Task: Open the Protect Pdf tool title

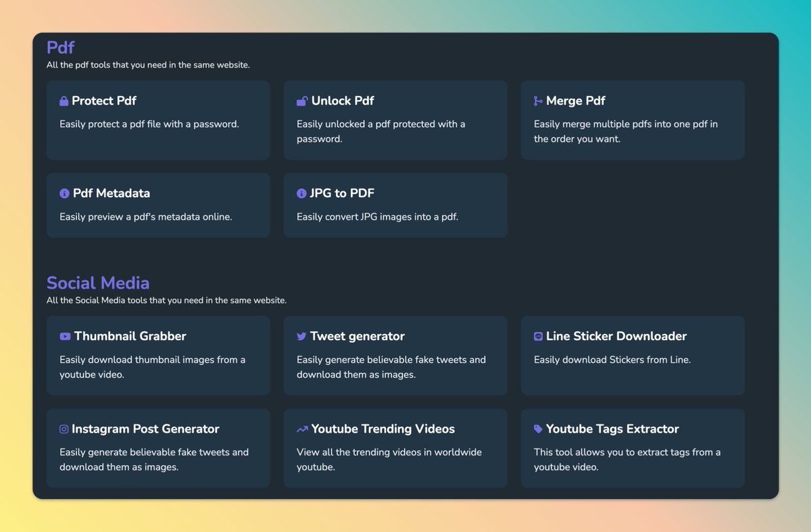Action: 104,101
